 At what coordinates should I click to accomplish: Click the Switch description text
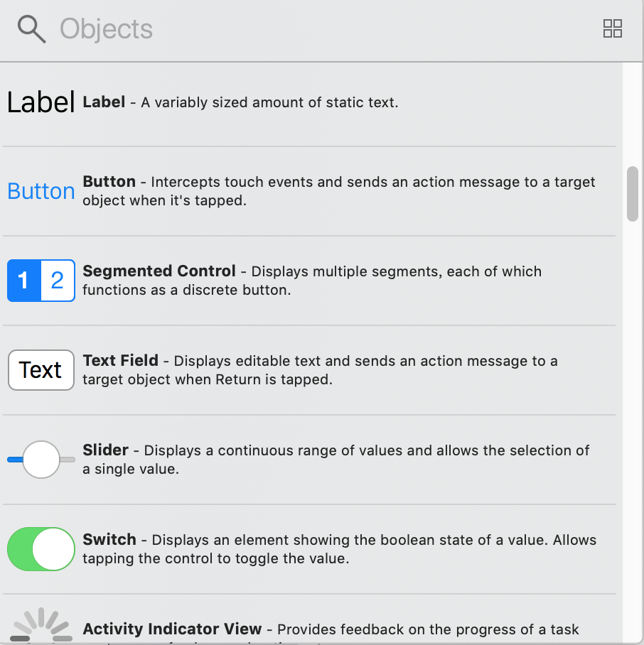(x=339, y=549)
